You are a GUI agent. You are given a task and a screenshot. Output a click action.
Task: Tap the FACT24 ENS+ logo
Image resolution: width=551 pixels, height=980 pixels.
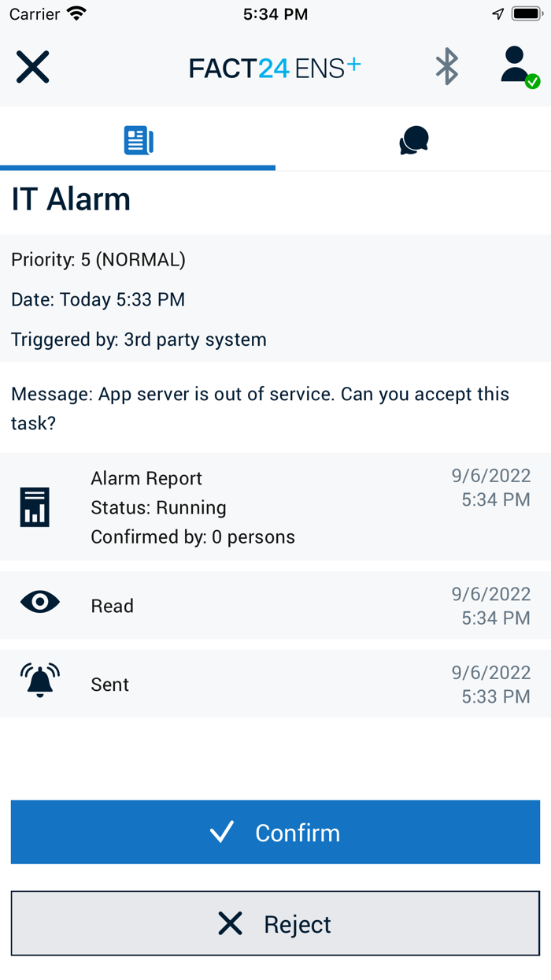coord(274,69)
